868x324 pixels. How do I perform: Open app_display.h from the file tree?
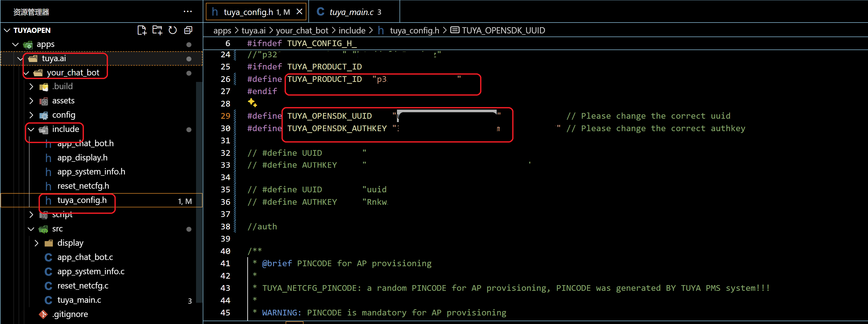[x=82, y=158]
